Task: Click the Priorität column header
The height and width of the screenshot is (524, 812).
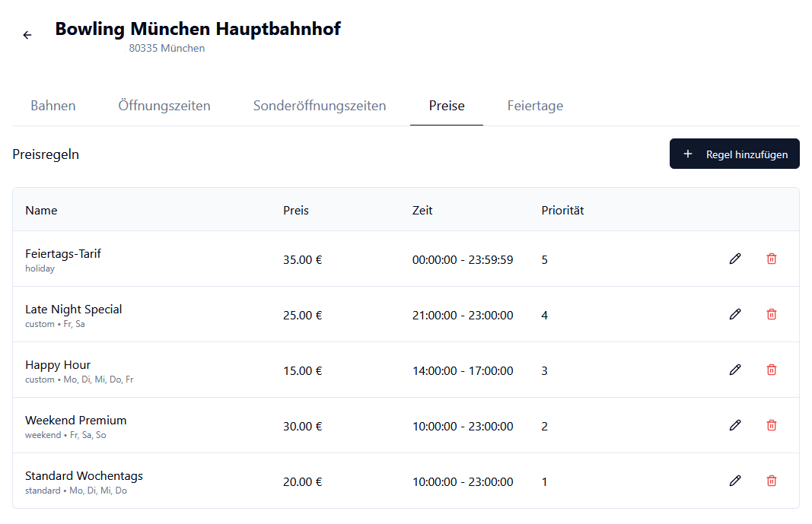Action: click(562, 210)
